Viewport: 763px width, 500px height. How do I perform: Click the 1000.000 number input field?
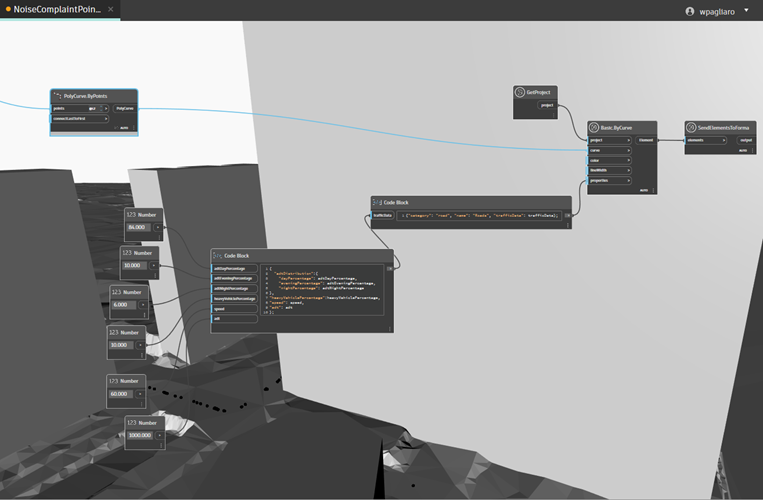point(141,435)
